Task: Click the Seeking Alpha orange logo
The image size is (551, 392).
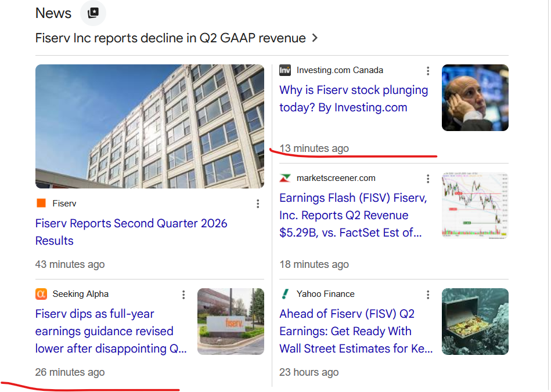Action: tap(41, 294)
